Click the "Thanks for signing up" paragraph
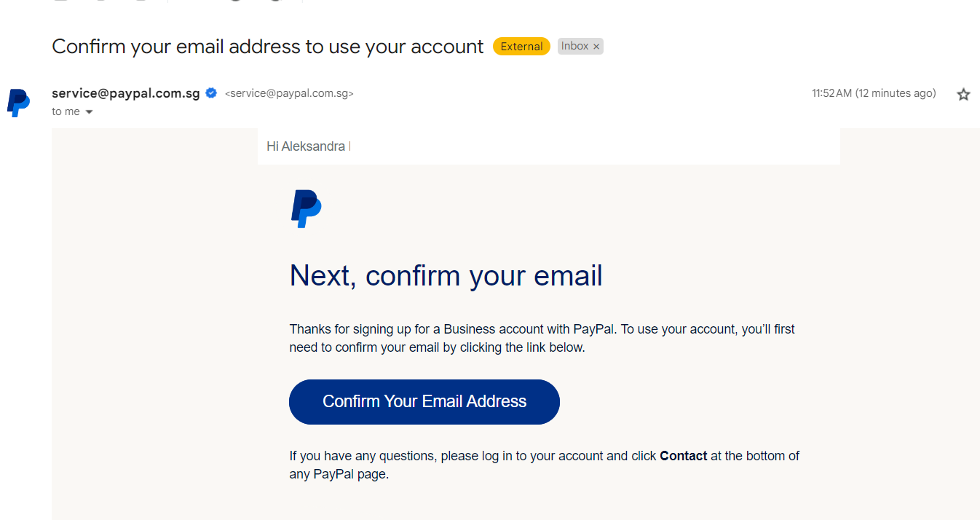Viewport: 980px width, 520px height. (x=542, y=338)
